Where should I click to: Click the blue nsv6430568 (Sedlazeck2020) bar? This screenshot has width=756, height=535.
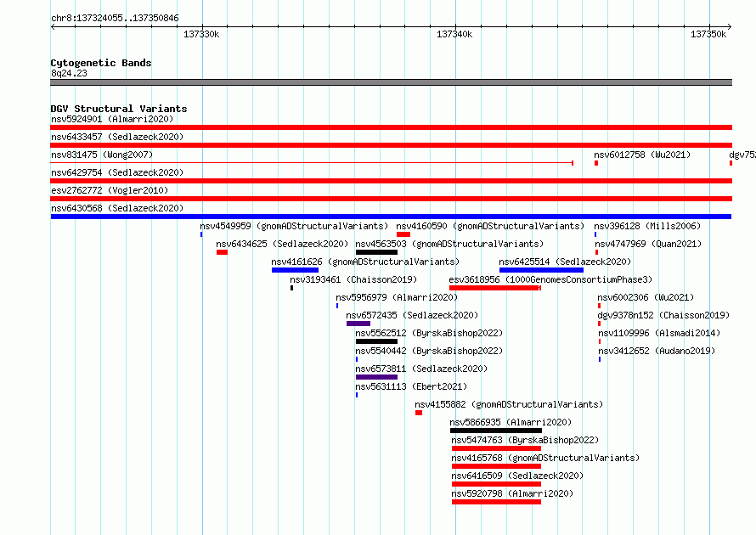[391, 217]
